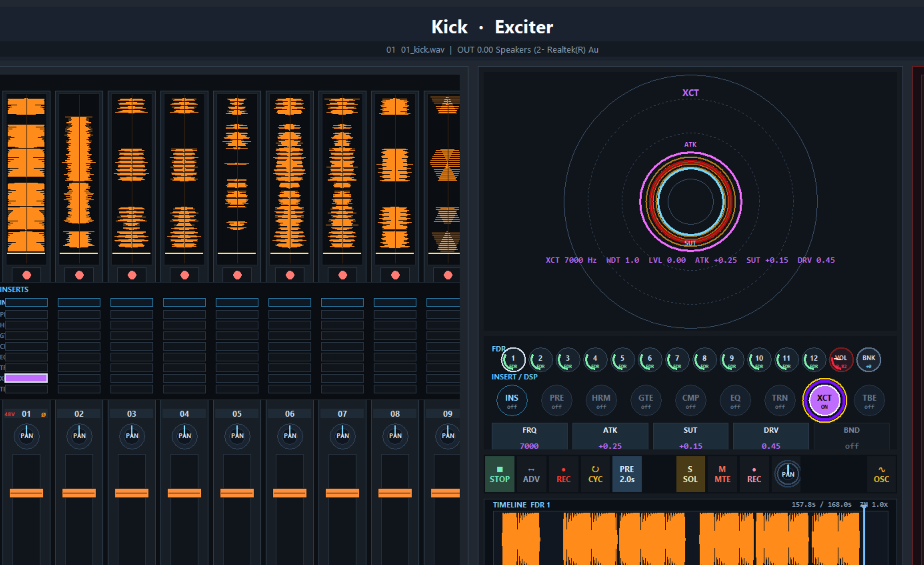This screenshot has height=565, width=924.
Task: Select the DRV 0.45 parameter box
Action: pyautogui.click(x=771, y=437)
